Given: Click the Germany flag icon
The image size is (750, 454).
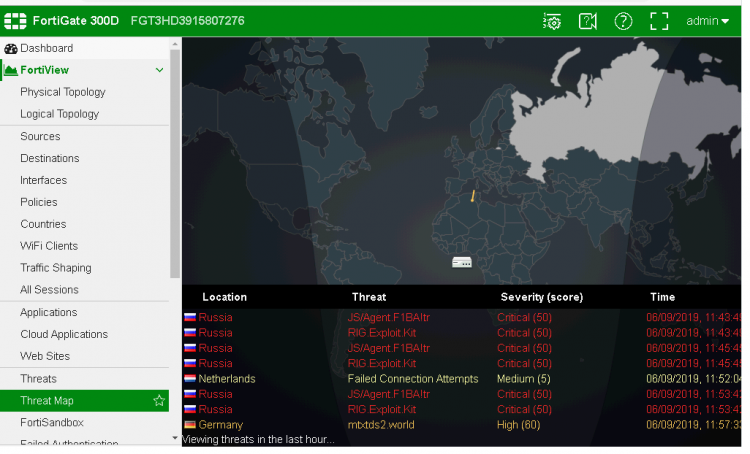Looking at the screenshot, I should [190, 425].
